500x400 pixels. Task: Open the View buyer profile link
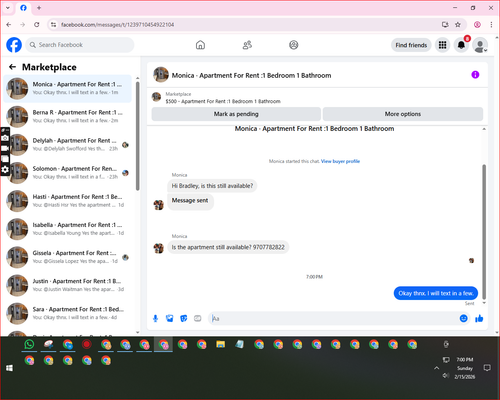tap(340, 161)
